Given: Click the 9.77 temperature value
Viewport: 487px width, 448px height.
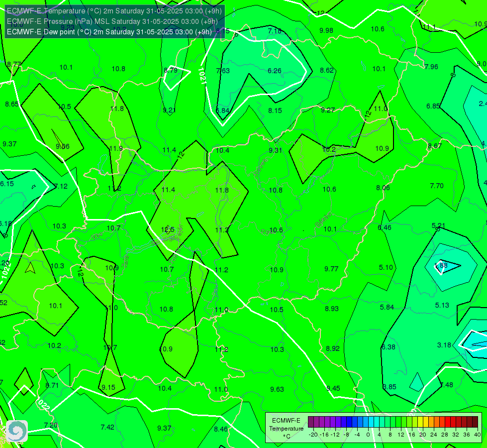Looking at the screenshot, I should pos(331,269).
